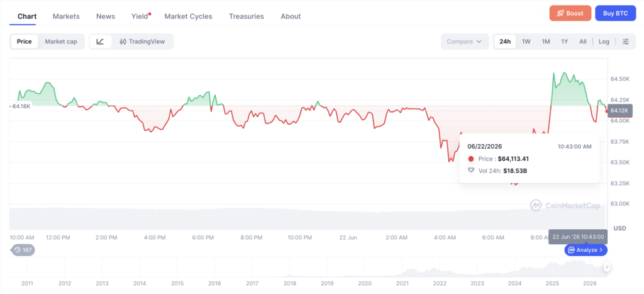Expand the Compare dropdown
Viewport: 644px width, 294px height.
(465, 42)
